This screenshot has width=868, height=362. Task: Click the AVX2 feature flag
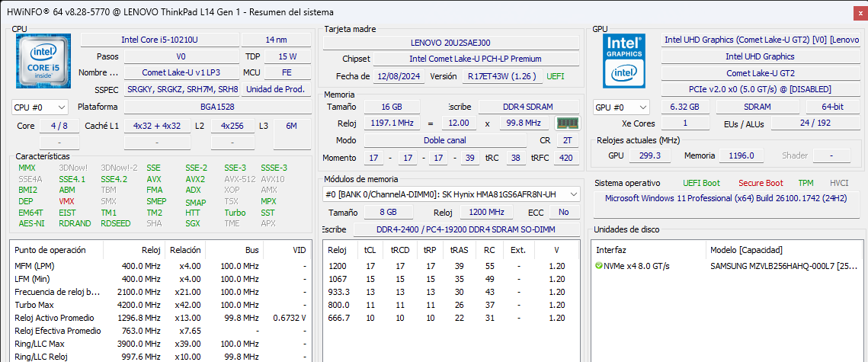195,179
